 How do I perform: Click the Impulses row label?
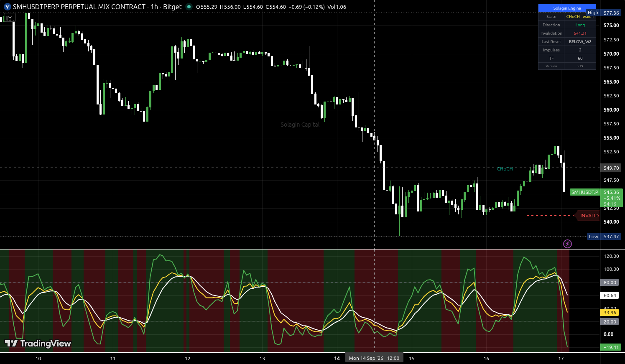[551, 50]
